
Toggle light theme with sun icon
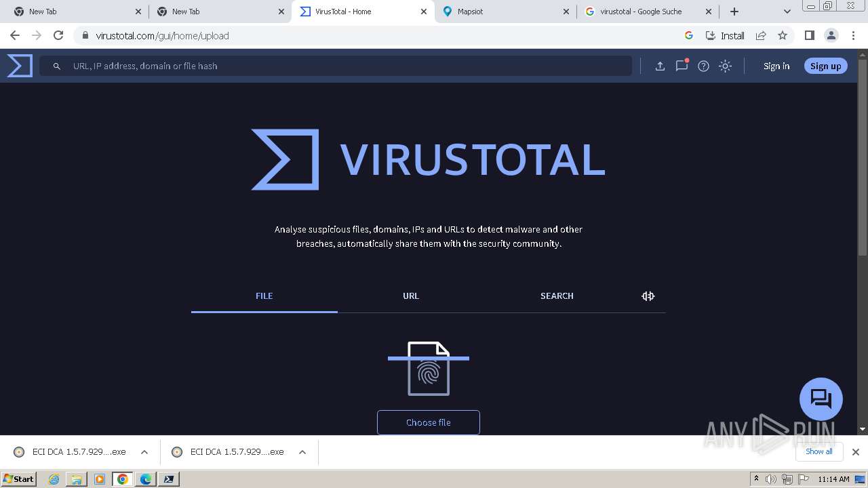pyautogui.click(x=725, y=66)
